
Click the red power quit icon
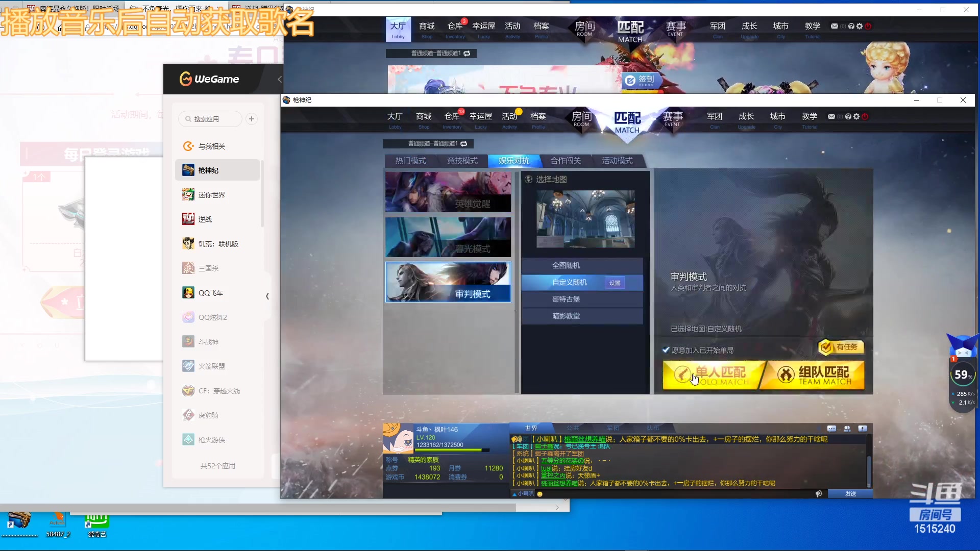tap(865, 116)
